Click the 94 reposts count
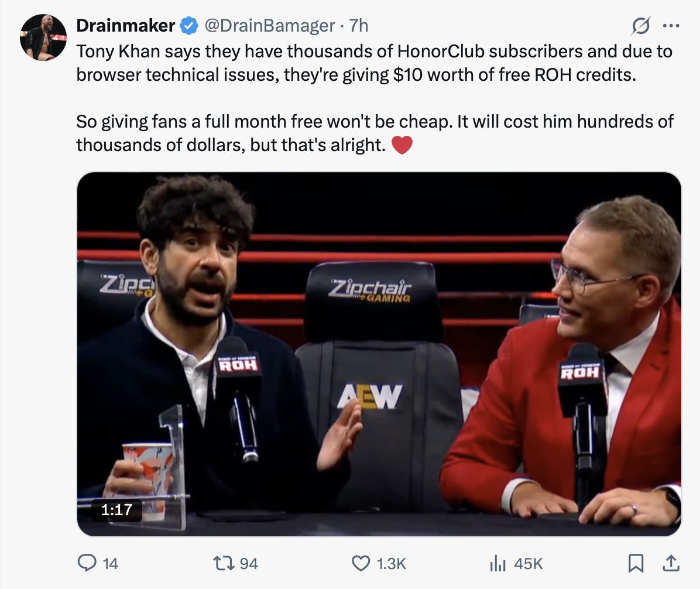700x589 pixels. [x=249, y=564]
